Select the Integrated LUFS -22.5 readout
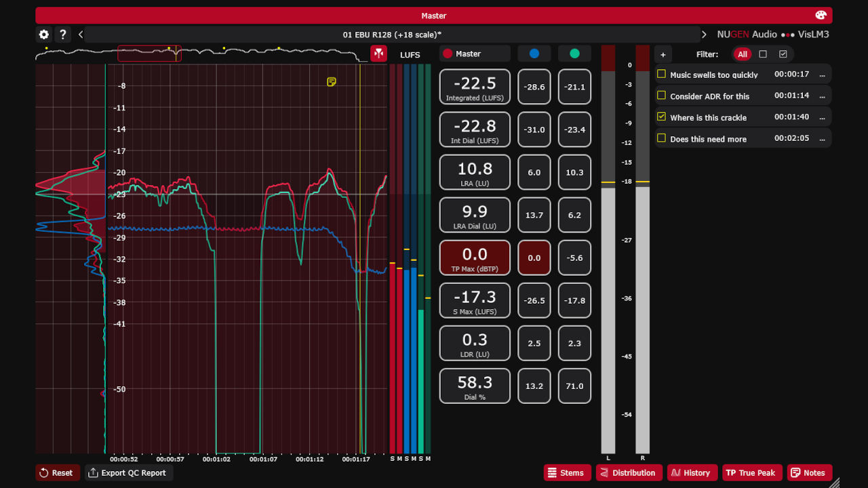The image size is (868, 488). coord(475,87)
